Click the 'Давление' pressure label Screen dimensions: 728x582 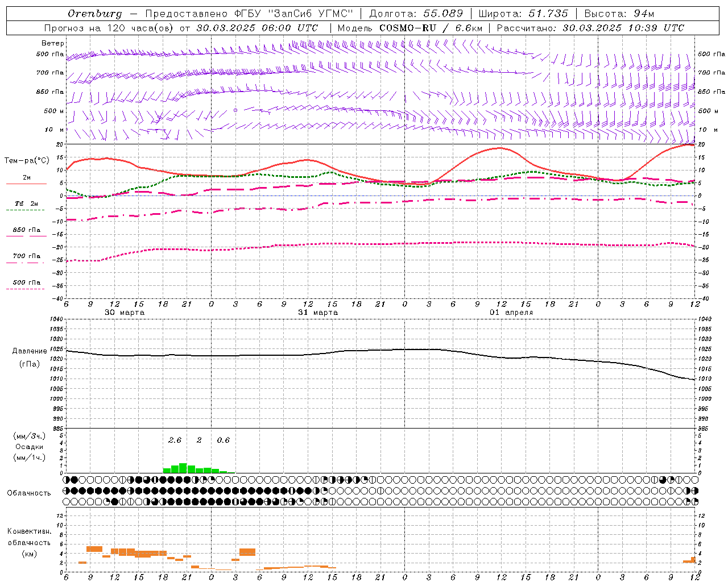coord(30,351)
